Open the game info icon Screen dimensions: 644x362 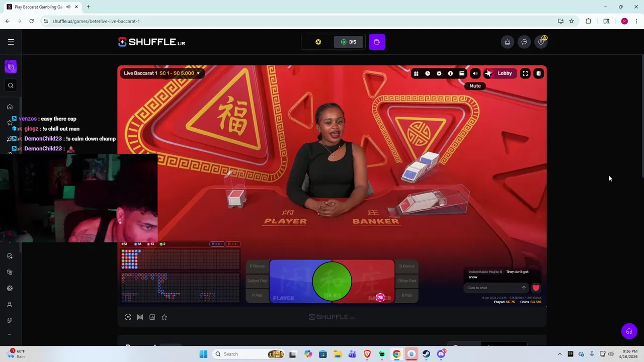point(450,73)
